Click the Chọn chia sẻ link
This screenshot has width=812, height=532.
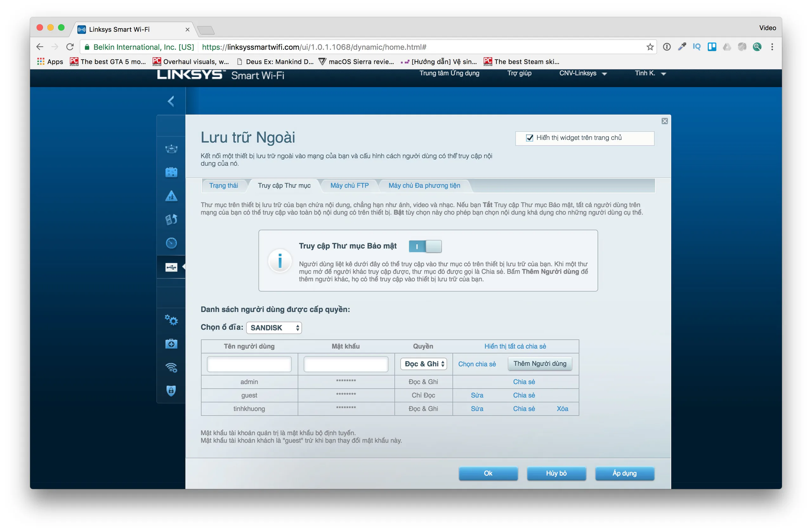click(477, 364)
